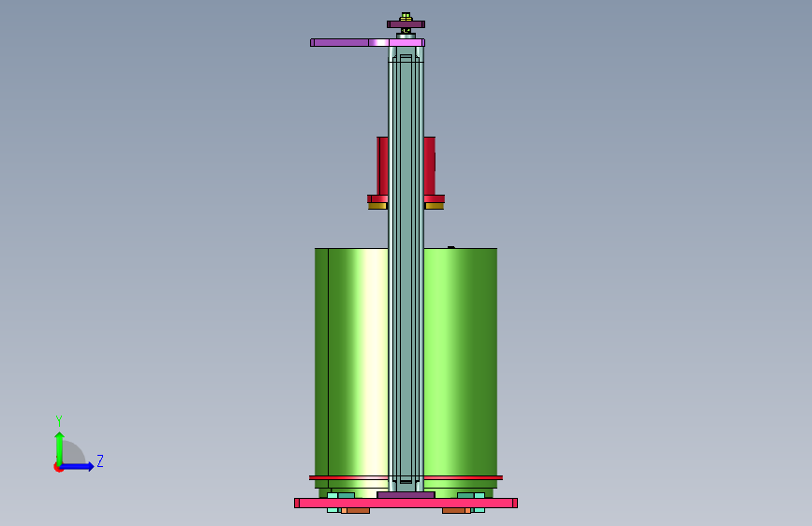Screen dimensions: 812x526
Task: Select the pink base plate
Action: click(406, 503)
